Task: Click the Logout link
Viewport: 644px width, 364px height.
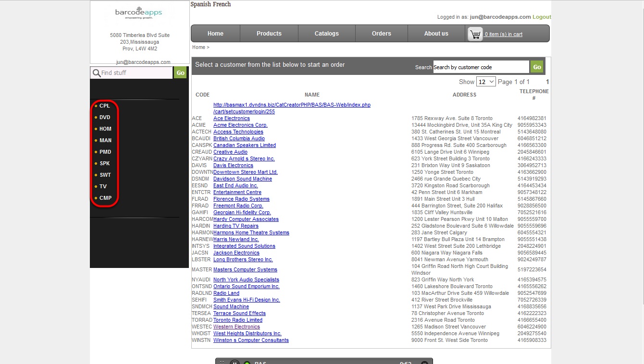Action: click(542, 17)
